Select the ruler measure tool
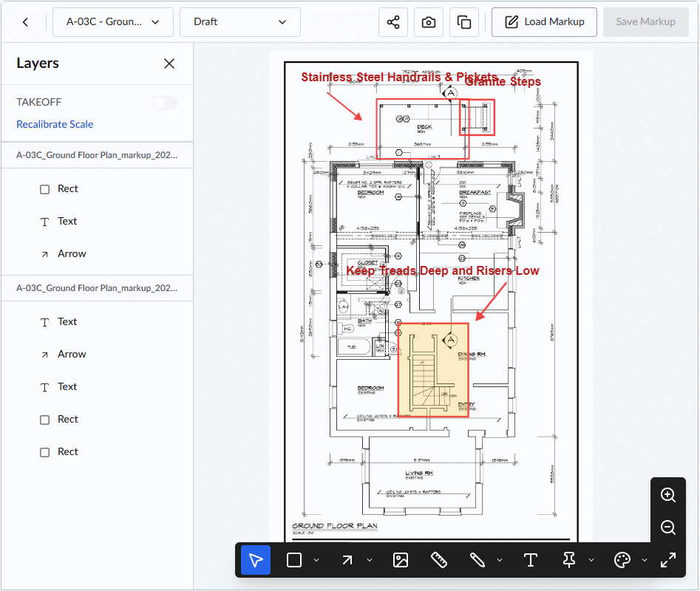The image size is (700, 591). [x=439, y=560]
